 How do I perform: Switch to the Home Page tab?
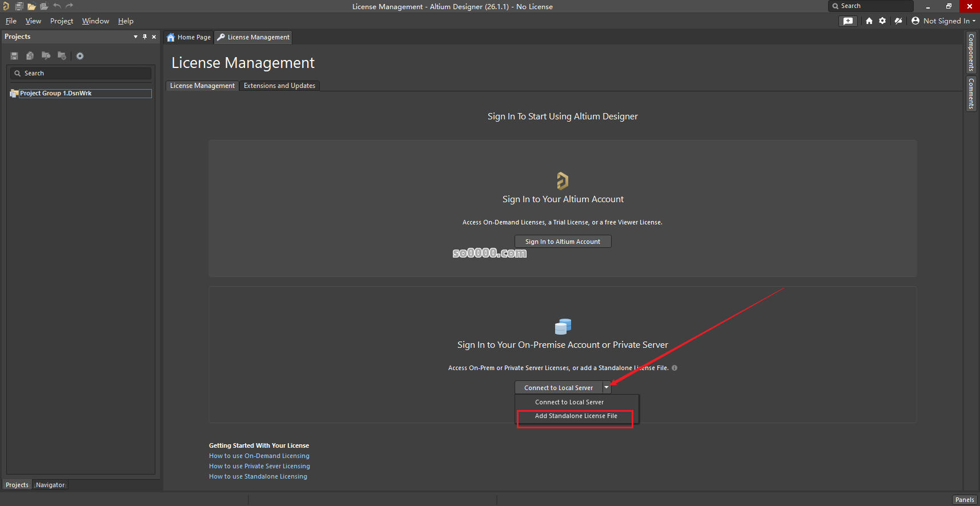189,37
